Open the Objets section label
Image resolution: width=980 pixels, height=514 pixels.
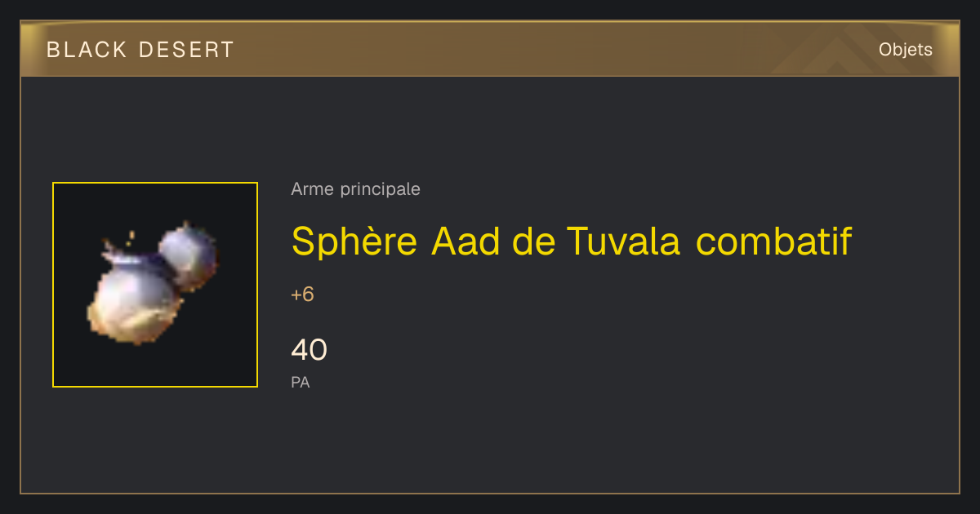point(906,50)
